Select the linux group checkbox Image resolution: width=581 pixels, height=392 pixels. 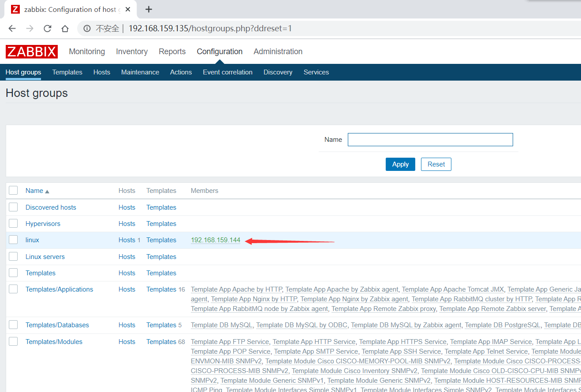point(13,240)
